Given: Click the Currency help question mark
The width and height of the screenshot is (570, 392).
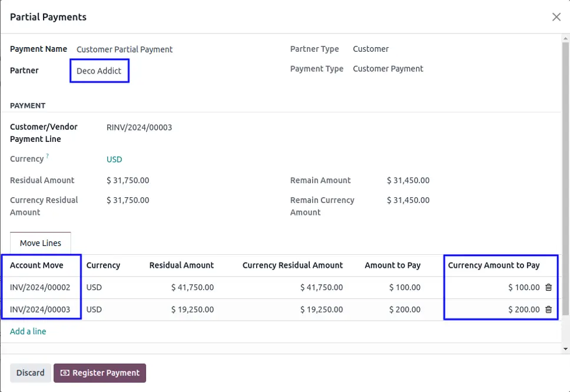Looking at the screenshot, I should [x=48, y=157].
